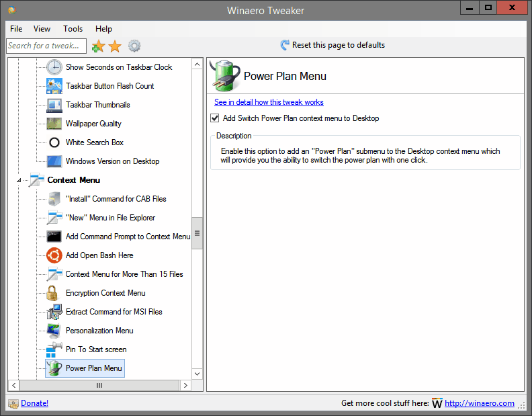
Task: Open the Tools menu
Action: point(73,29)
